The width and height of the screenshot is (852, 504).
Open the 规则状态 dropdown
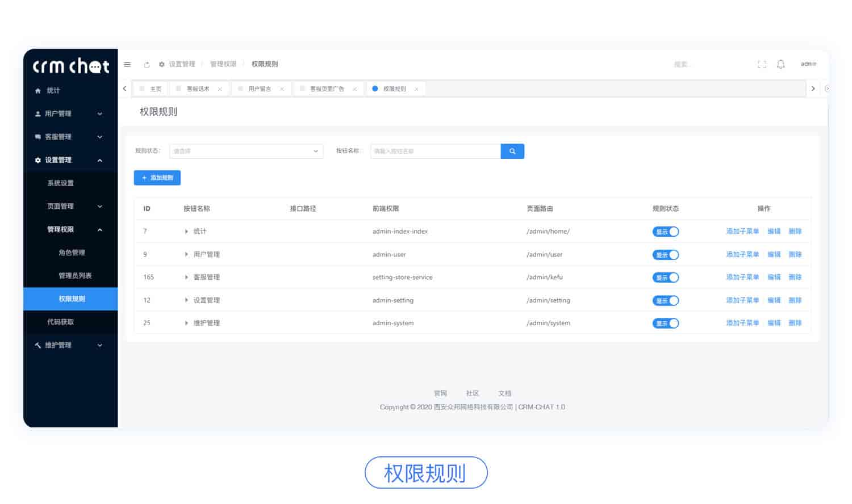tap(246, 152)
